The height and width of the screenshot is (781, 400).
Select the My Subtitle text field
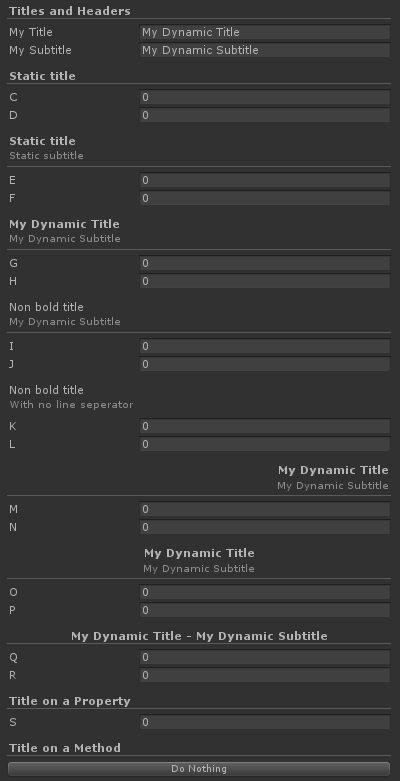pos(265,50)
